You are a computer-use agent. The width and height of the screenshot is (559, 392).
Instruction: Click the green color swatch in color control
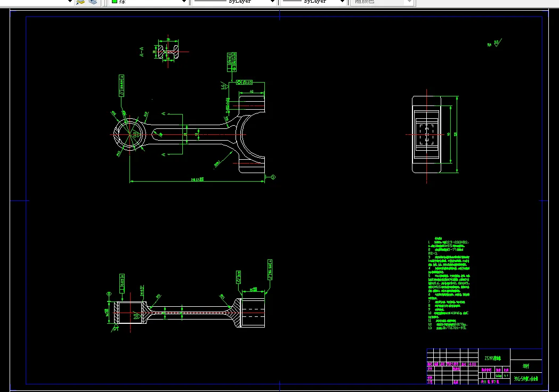click(115, 2)
